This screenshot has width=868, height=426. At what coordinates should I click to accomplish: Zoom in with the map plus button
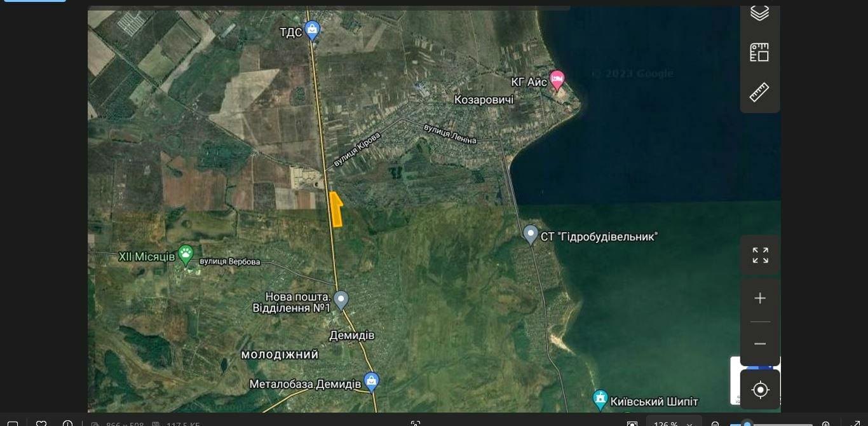click(760, 298)
